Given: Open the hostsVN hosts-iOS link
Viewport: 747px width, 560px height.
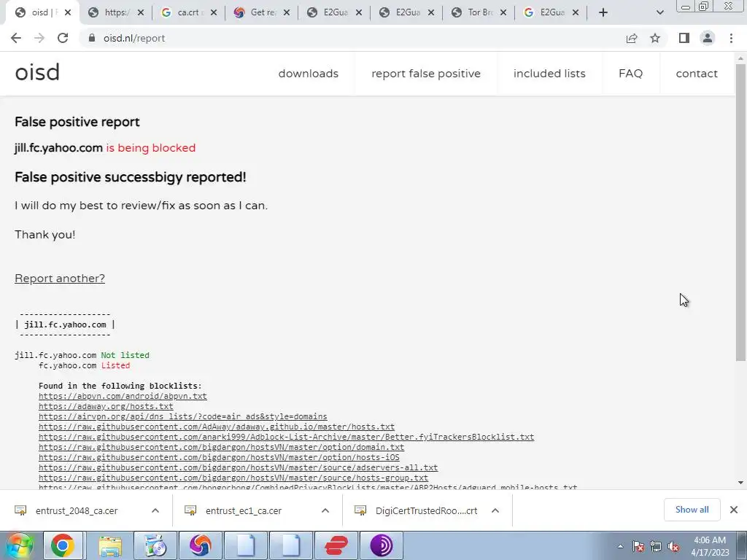Looking at the screenshot, I should tap(219, 458).
